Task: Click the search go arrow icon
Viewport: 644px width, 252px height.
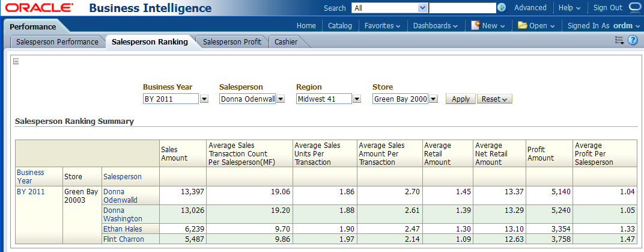Action: 502,8
